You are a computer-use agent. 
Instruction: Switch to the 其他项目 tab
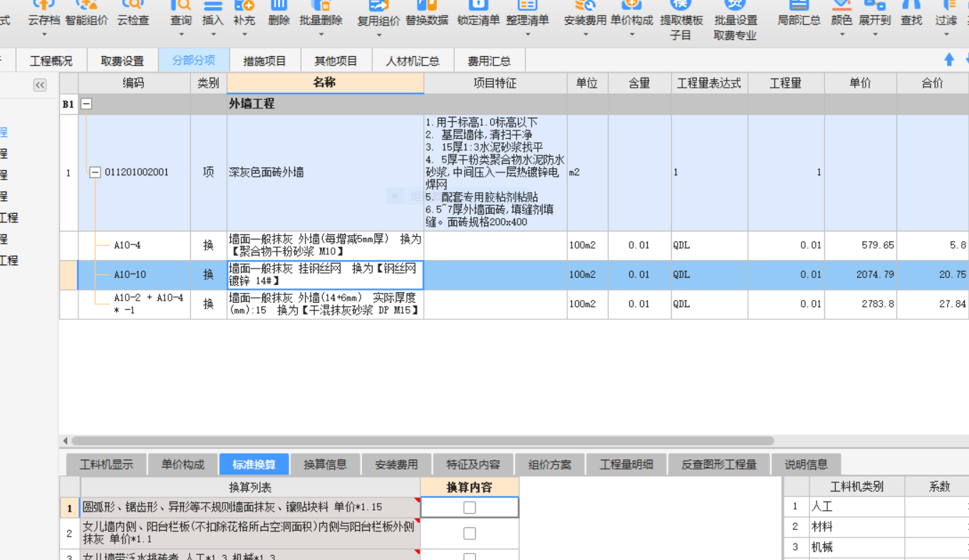pyautogui.click(x=336, y=61)
